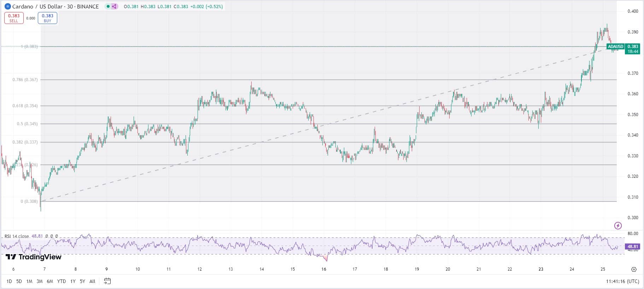Select the 5D time range

[x=19, y=281]
